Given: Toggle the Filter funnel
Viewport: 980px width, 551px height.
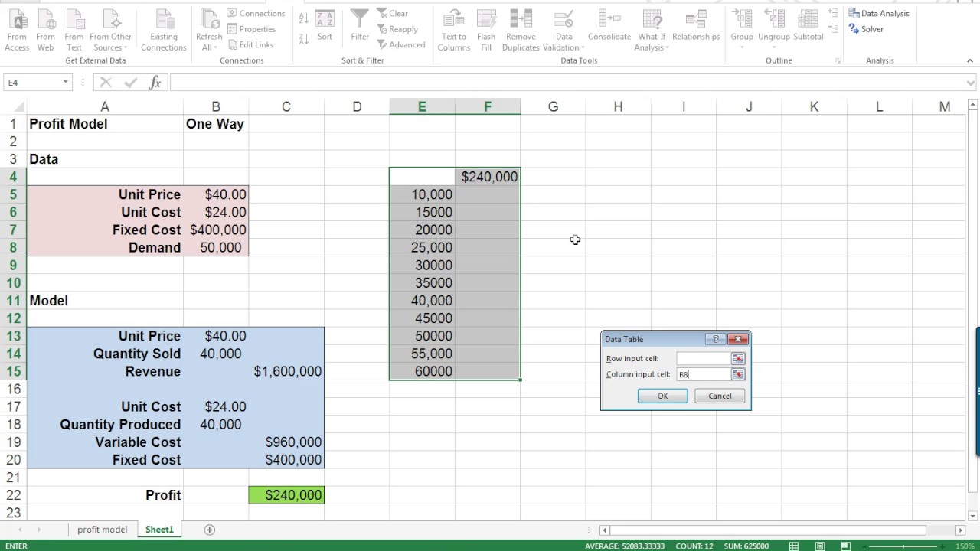Looking at the screenshot, I should pos(360,26).
